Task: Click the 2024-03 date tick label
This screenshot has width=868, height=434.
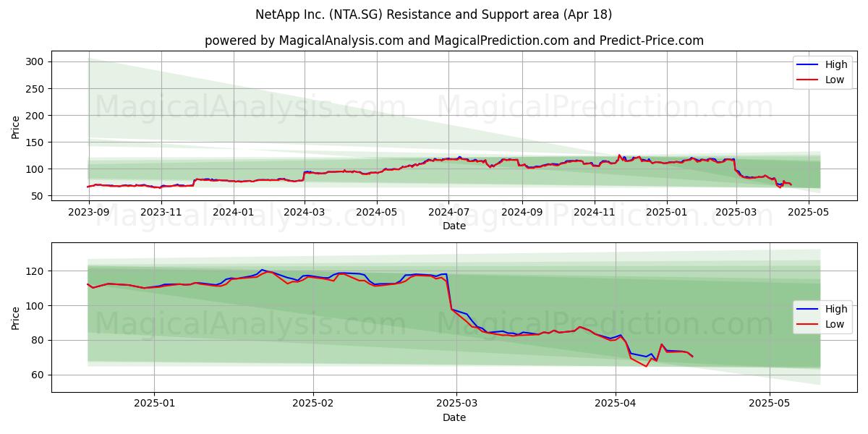Action: [x=305, y=213]
